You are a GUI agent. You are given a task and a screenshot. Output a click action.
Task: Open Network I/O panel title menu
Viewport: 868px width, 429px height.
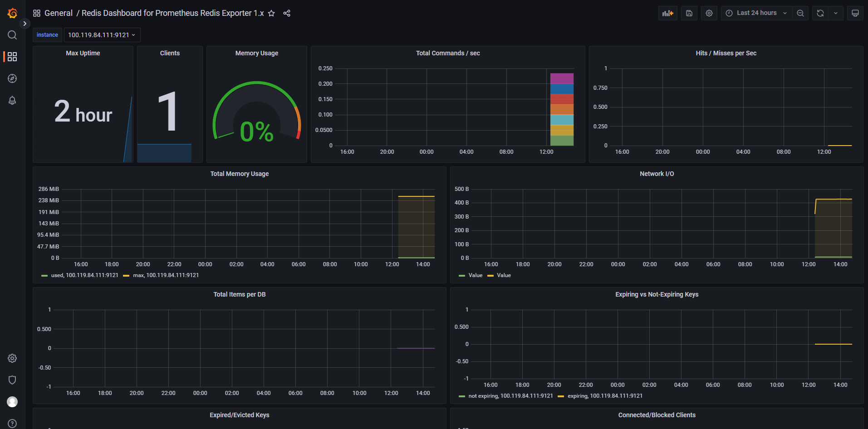[x=657, y=174]
